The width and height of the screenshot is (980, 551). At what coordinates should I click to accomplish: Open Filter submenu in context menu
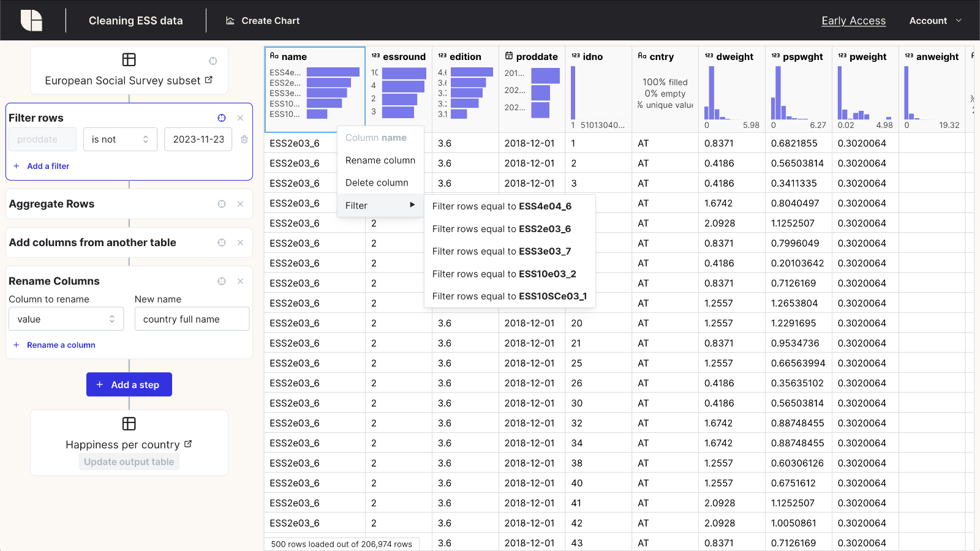380,205
